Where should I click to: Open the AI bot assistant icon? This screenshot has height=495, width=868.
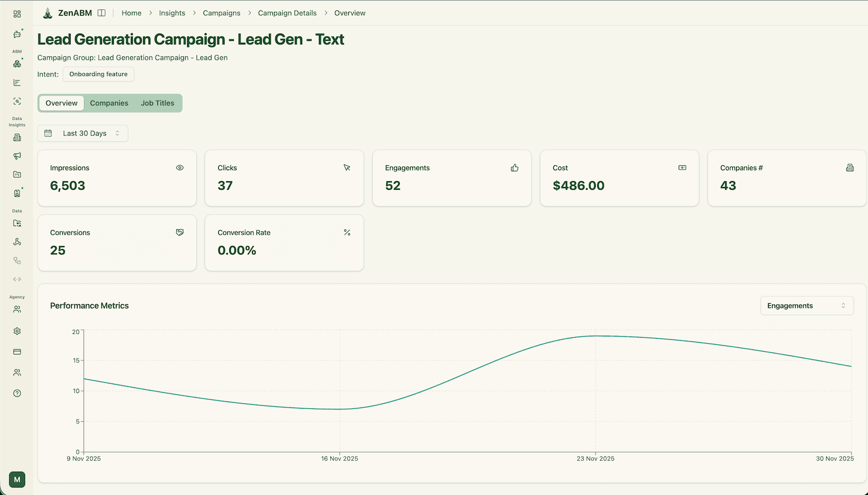tap(17, 35)
